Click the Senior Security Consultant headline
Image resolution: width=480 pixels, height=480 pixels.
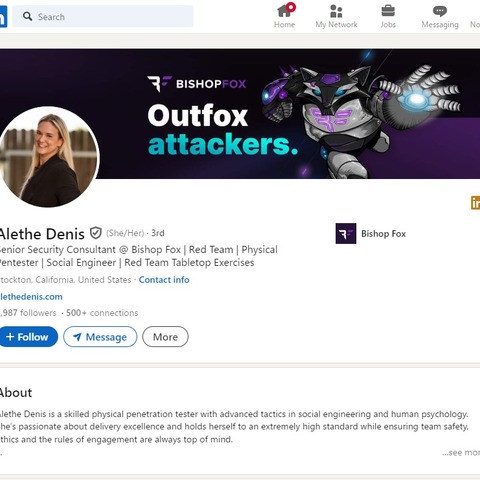click(x=139, y=256)
